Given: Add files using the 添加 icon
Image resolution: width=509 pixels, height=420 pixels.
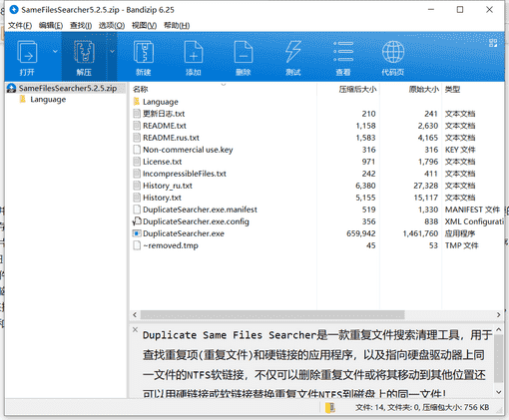Looking at the screenshot, I should [x=194, y=57].
